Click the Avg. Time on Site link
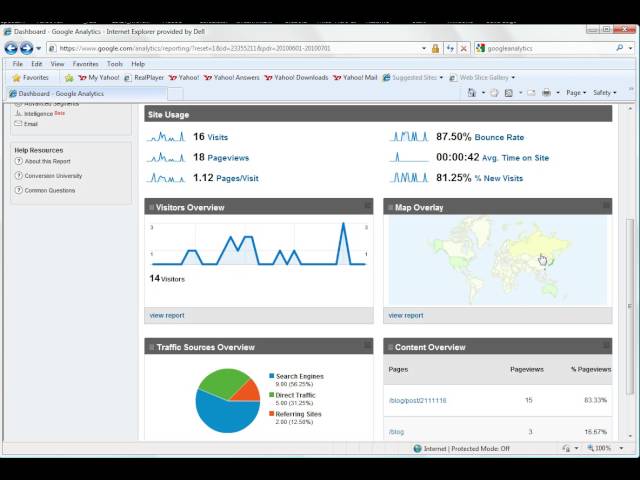 click(x=515, y=158)
